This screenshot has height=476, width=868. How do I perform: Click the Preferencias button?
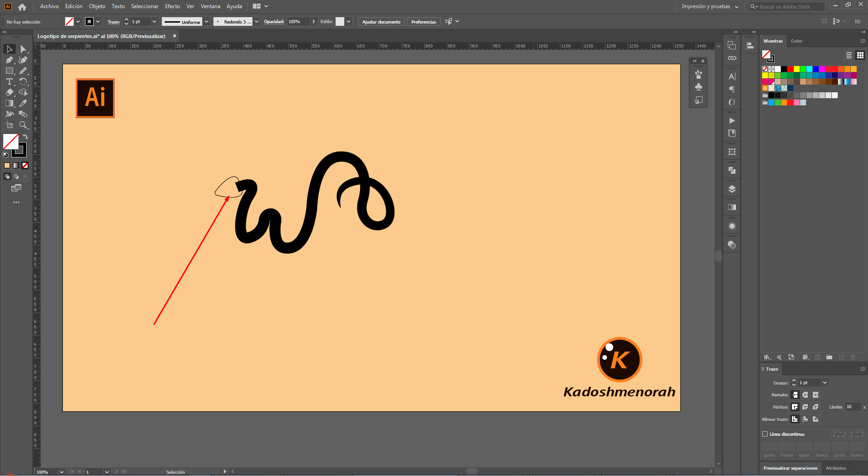click(423, 22)
